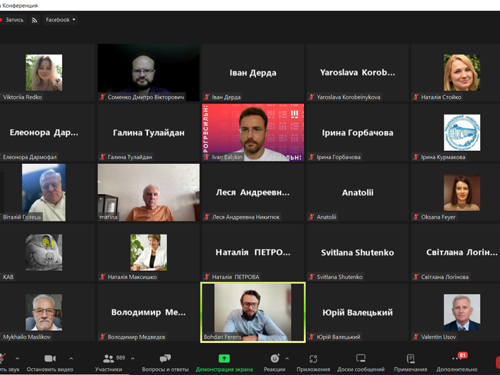Screen dimensions: 500x375
Task: Select Ivan Balykin's video tile
Action: point(253,132)
